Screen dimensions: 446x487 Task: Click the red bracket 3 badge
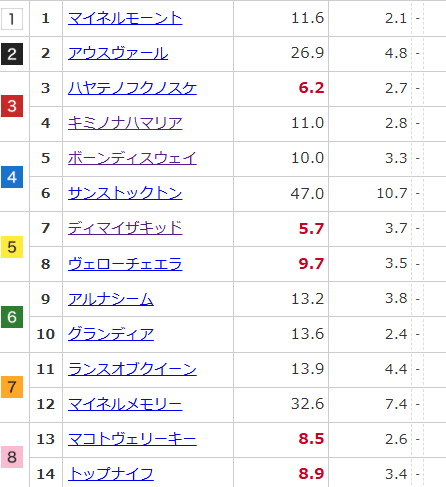(x=12, y=106)
